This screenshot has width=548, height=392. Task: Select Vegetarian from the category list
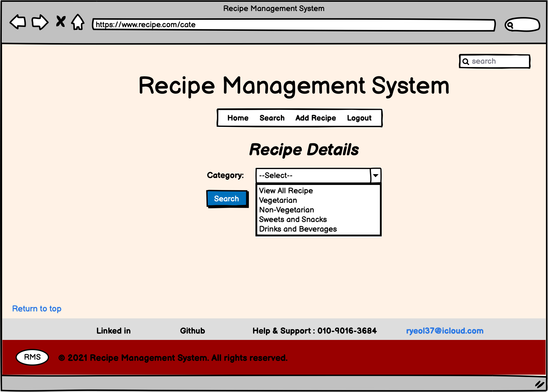tap(278, 200)
